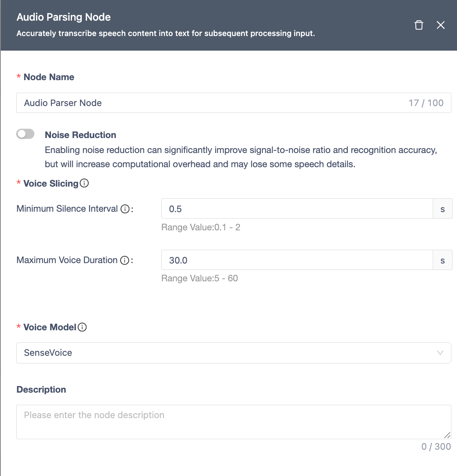Show info tooltip next to Voice Slicing
Viewport: 457px width, 476px height.
[x=84, y=183]
